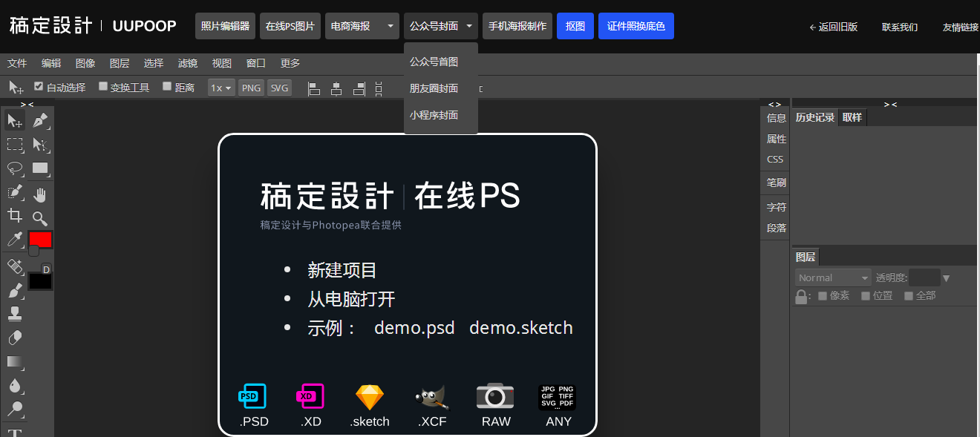Choose 朋友圈封面 from the dropdown menu
980x437 pixels.
tap(441, 88)
